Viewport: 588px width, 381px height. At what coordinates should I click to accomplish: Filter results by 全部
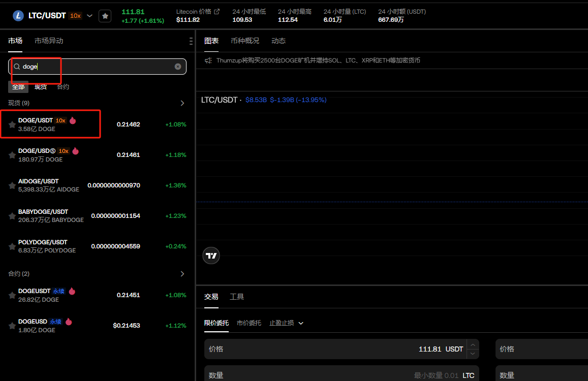[18, 87]
